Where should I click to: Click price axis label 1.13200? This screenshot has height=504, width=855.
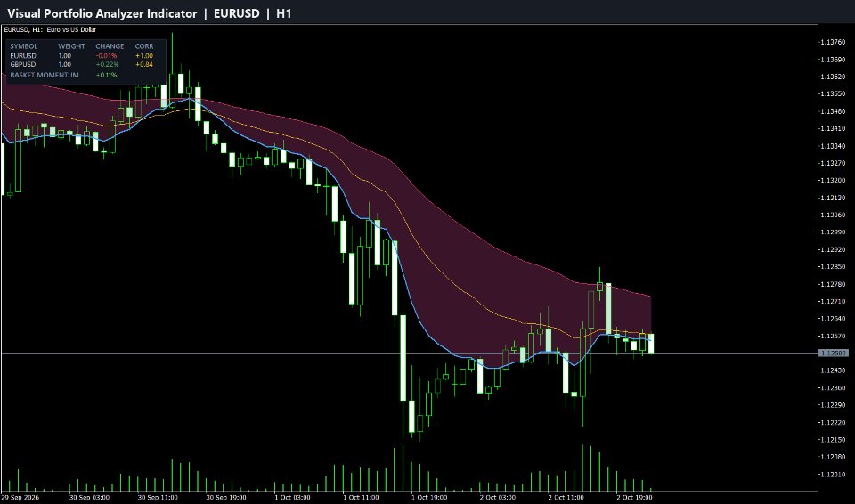point(835,180)
